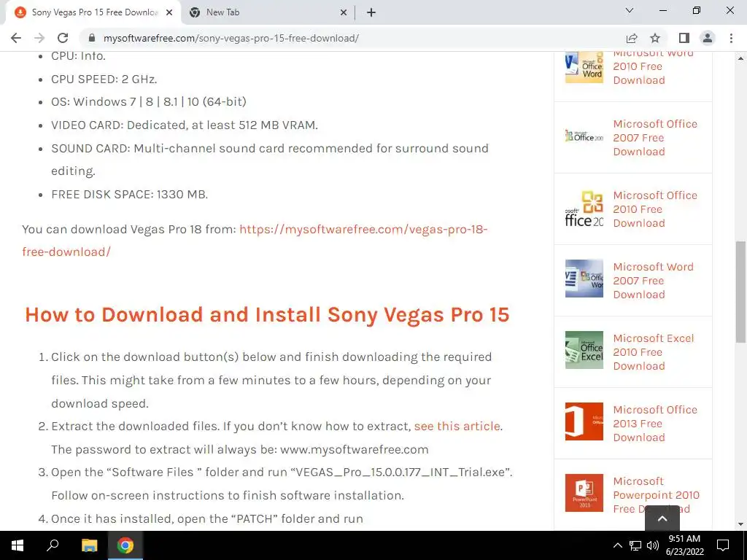Select the Sony Vegas Pro 15 tab
The width and height of the screenshot is (747, 560).
(x=93, y=12)
